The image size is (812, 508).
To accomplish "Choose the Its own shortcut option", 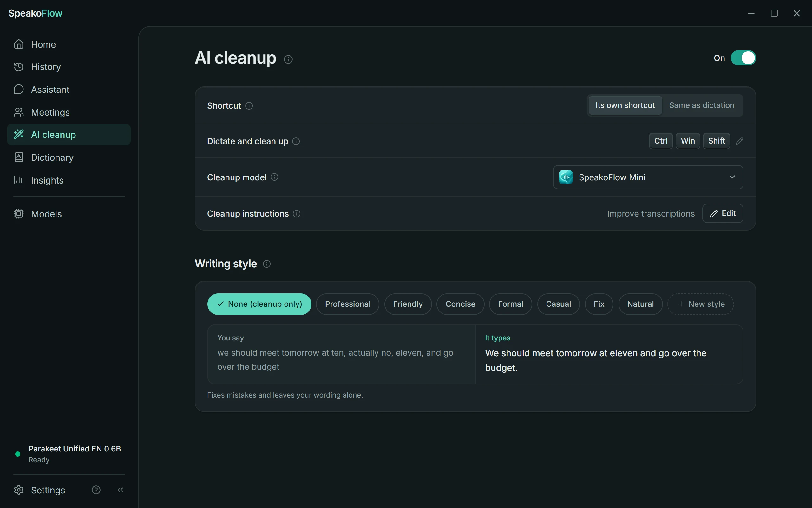I will point(625,105).
